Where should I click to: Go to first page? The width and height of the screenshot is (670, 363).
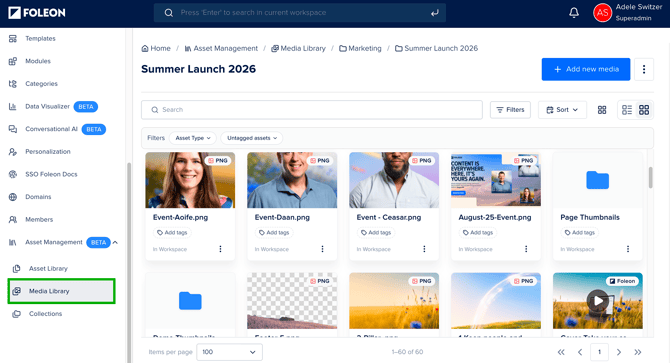[x=561, y=352]
